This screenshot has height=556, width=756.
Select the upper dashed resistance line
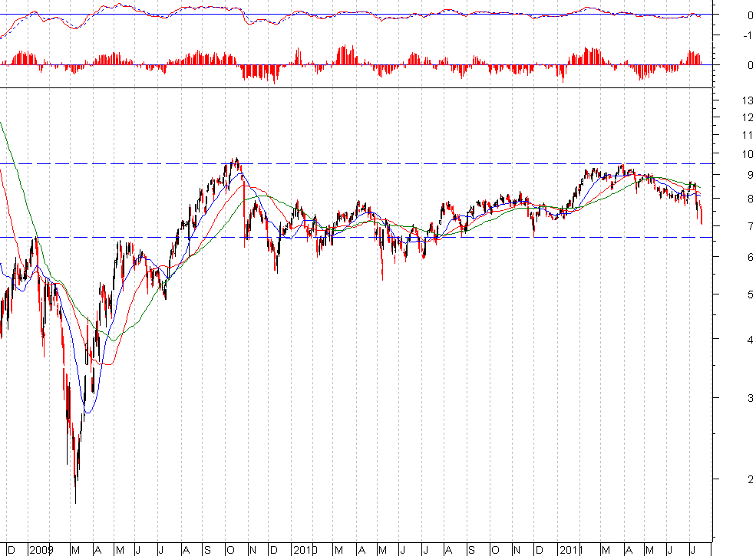[x=357, y=164]
